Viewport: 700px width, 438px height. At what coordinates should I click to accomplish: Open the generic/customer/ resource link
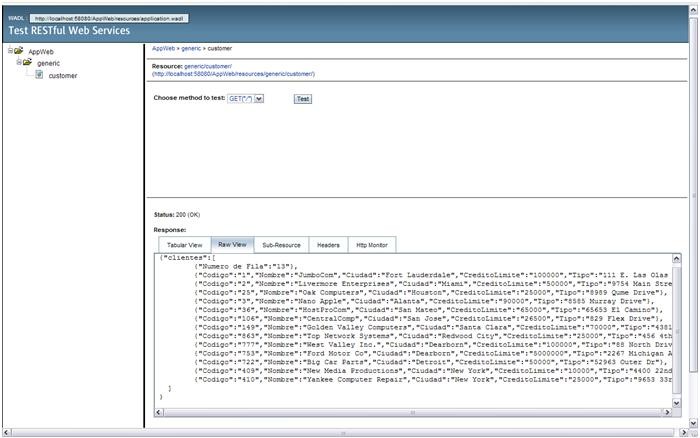coord(208,66)
